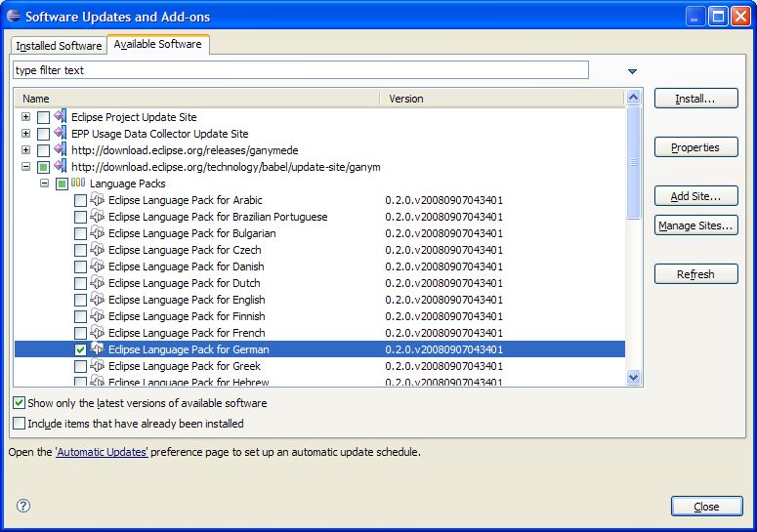Viewport: 757px width, 532px height.
Task: Click the ganymede releases site icon
Action: 61,149
